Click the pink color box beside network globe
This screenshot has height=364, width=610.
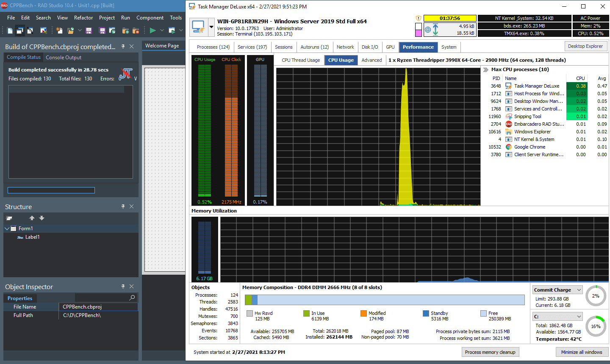point(419,33)
